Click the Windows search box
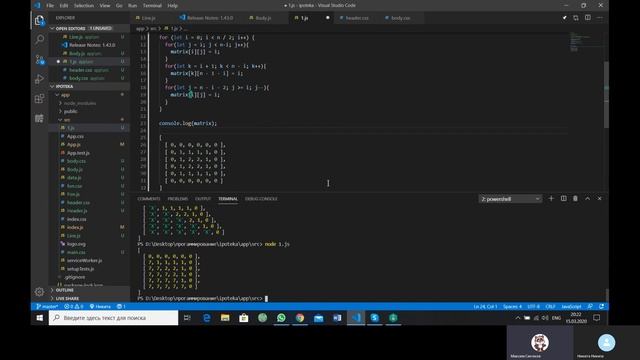 click(113, 318)
